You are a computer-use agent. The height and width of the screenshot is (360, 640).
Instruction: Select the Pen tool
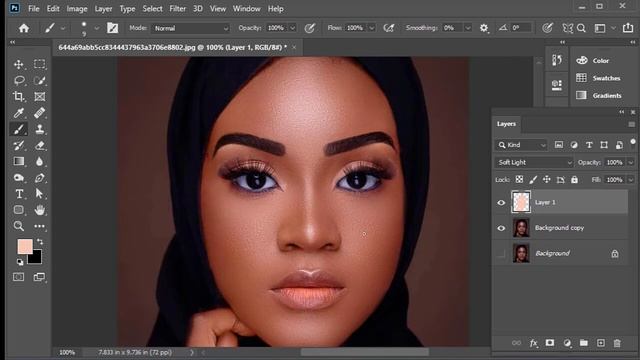tap(40, 178)
